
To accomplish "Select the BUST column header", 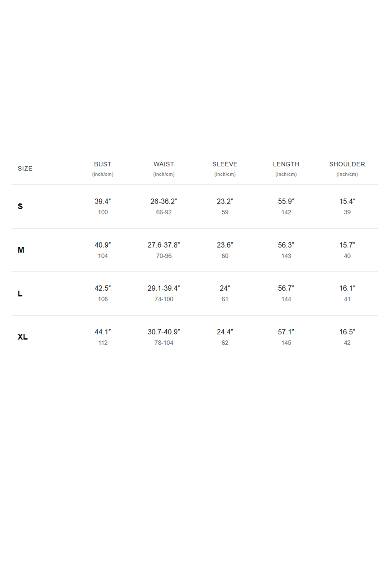I will pyautogui.click(x=103, y=164).
